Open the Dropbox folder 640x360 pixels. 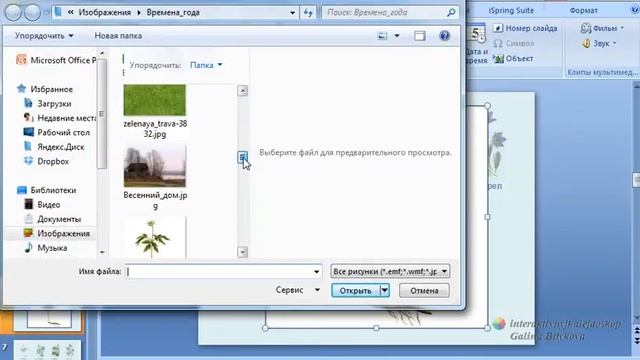pyautogui.click(x=46, y=161)
